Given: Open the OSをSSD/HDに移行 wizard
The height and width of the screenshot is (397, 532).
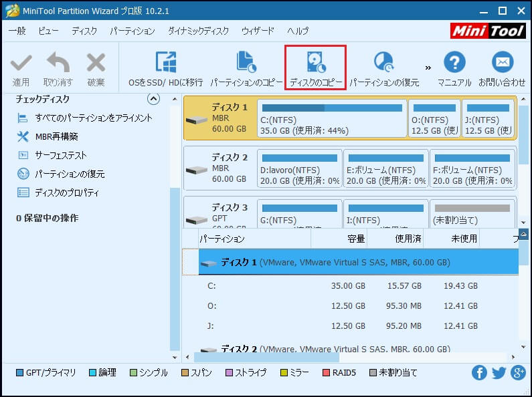Looking at the screenshot, I should pyautogui.click(x=165, y=63).
